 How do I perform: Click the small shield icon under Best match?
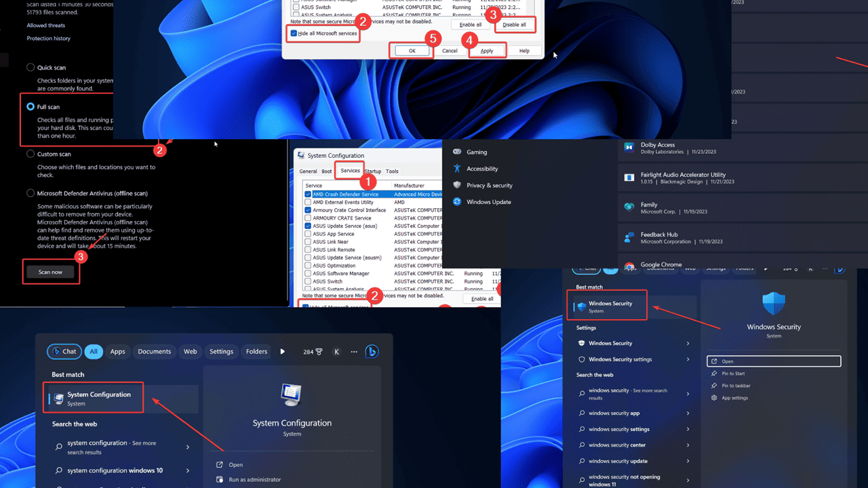coord(581,307)
